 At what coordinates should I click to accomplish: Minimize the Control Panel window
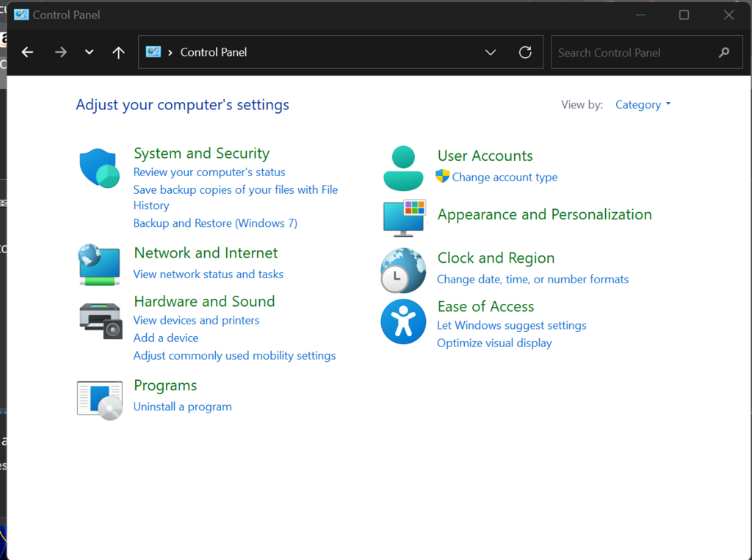[640, 15]
